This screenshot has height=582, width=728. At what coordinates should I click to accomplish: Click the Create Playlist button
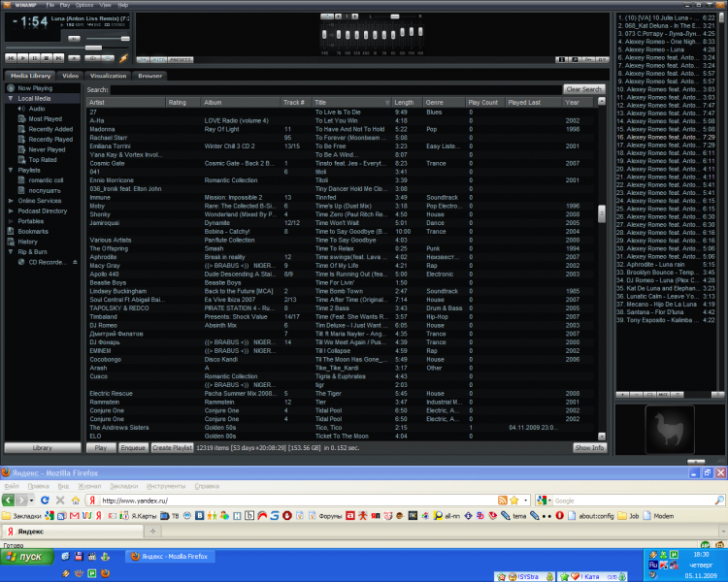tap(172, 448)
